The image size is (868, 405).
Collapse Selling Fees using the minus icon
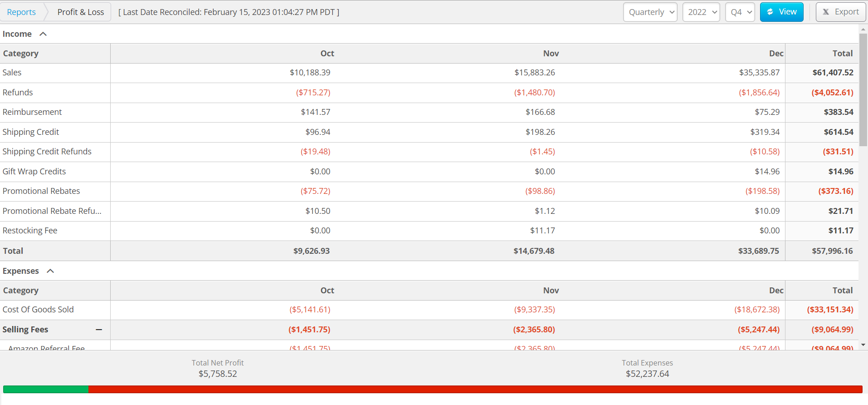(x=99, y=330)
